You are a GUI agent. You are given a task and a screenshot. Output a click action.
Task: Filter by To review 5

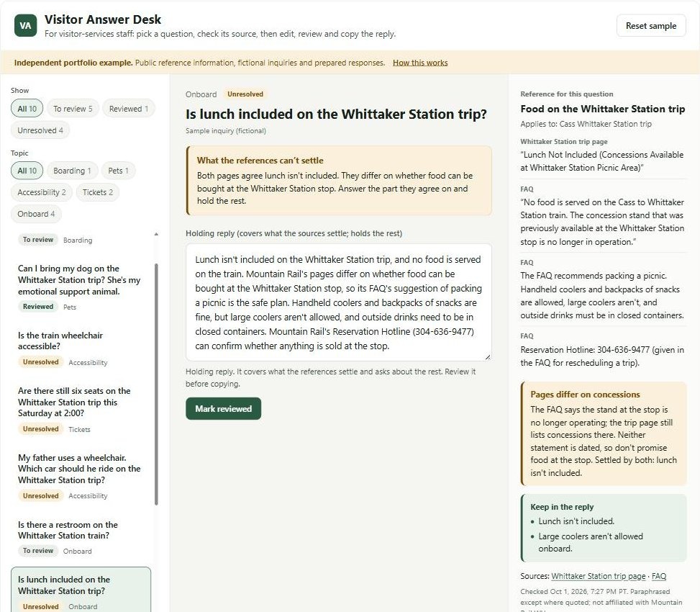coord(73,109)
